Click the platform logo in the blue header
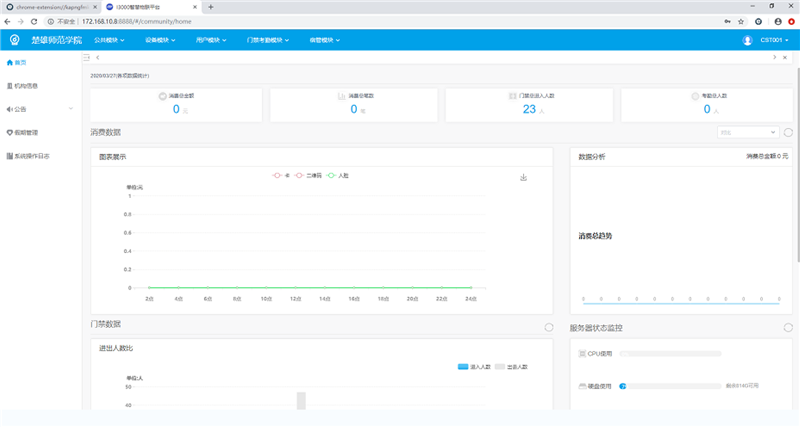 click(x=14, y=40)
